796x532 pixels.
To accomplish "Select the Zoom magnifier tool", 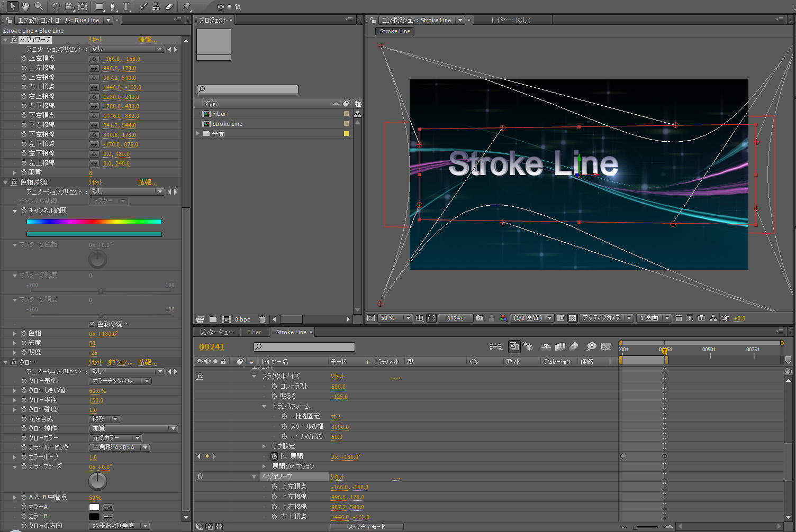I will pos(39,6).
